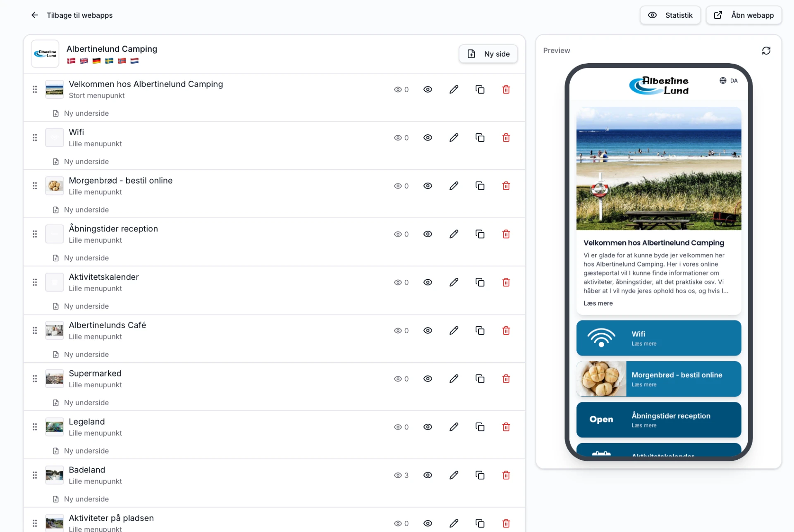Open Morgenbrød - bestil online preview card
Screen dimensions: 794x532
tap(658, 379)
